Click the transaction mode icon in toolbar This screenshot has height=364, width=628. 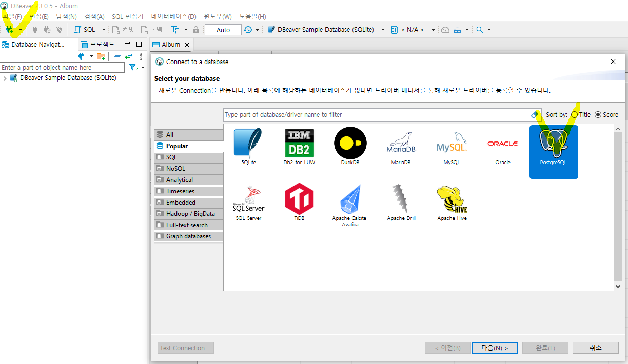pyautogui.click(x=175, y=30)
